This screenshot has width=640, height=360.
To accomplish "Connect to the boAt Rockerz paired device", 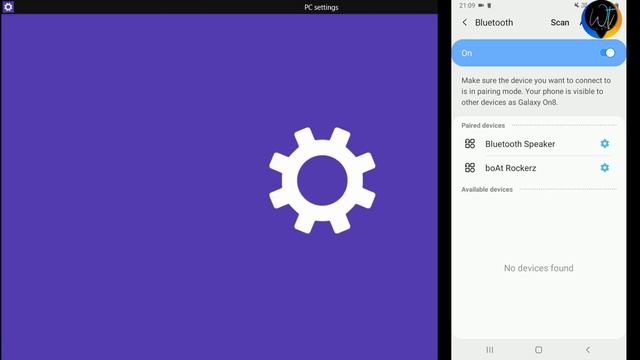I will point(511,168).
